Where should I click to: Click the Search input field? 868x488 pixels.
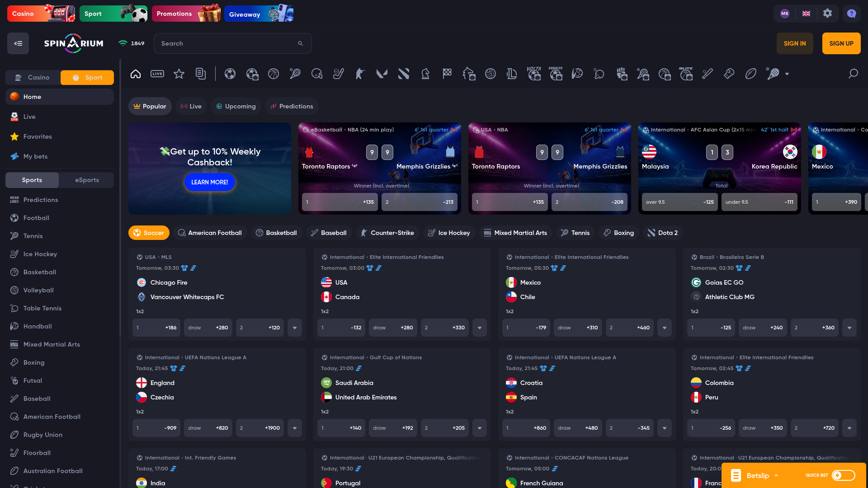(233, 43)
